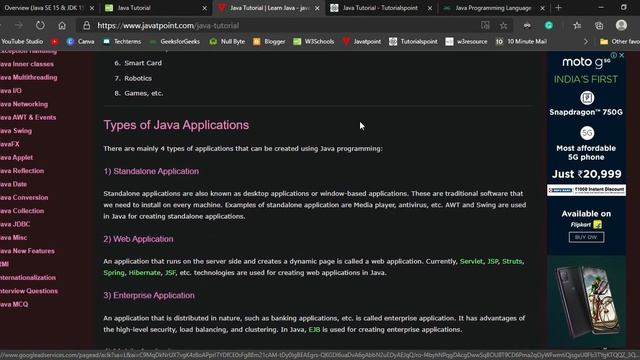Open Java Swing sidebar item
Viewport: 640px width, 360px height.
16,131
